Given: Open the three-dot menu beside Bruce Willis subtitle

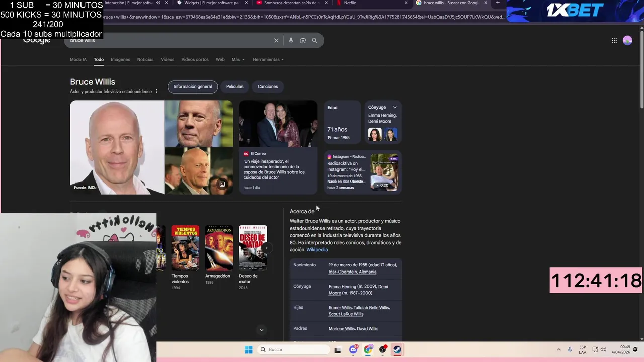Looking at the screenshot, I should click(156, 91).
